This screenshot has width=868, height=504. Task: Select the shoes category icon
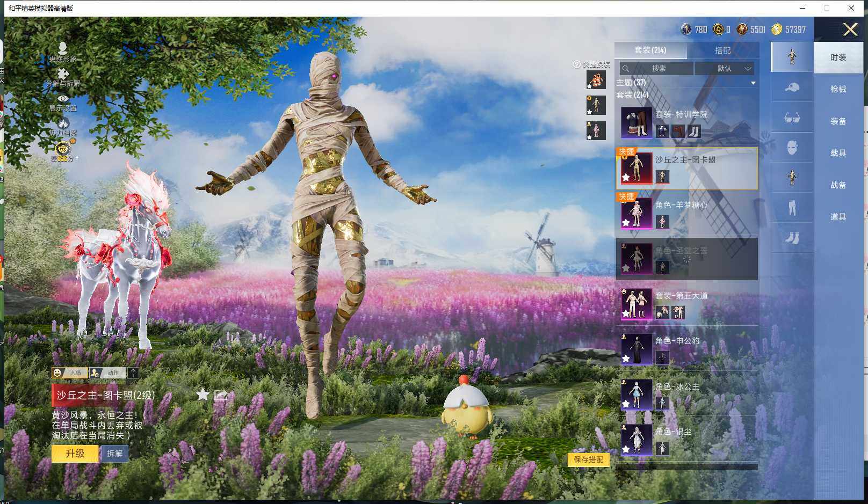(792, 237)
